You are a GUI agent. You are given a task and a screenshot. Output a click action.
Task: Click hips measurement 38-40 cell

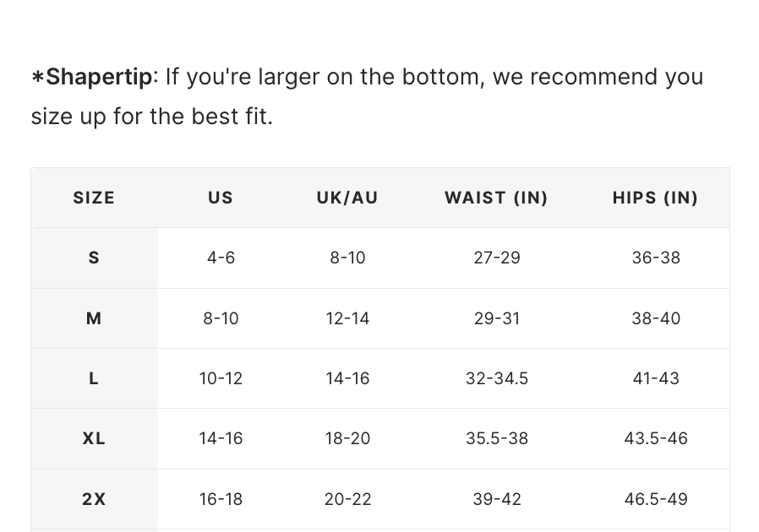click(x=656, y=318)
